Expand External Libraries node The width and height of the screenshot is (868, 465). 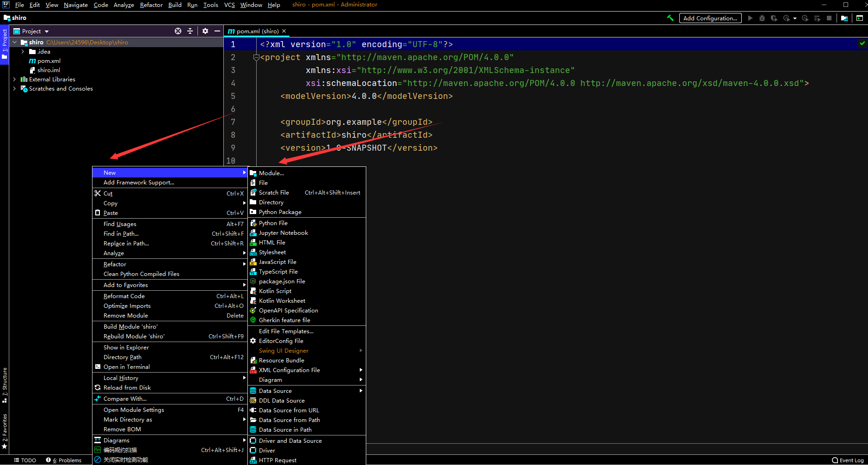coord(15,79)
